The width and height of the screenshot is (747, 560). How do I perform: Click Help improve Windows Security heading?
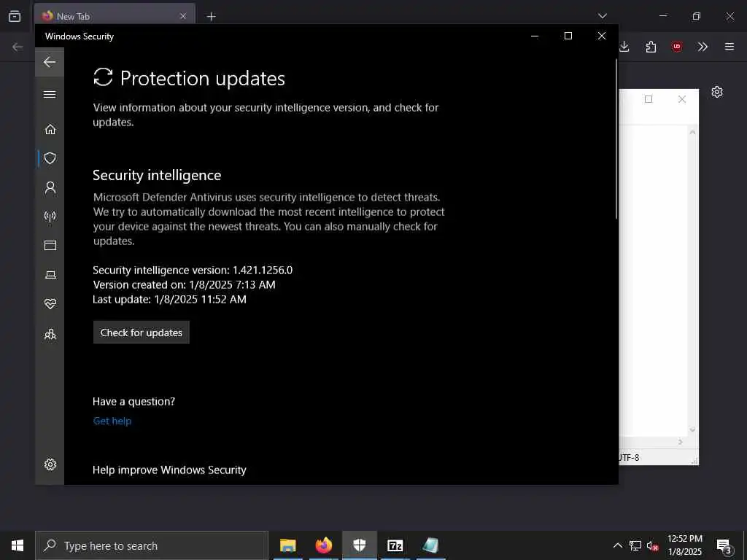[x=169, y=470]
